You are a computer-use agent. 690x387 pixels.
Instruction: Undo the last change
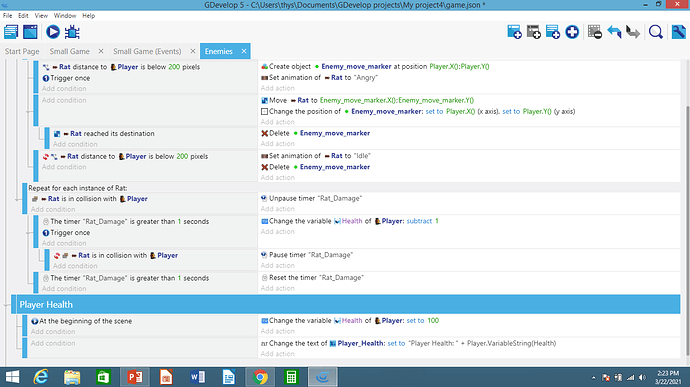(x=614, y=32)
